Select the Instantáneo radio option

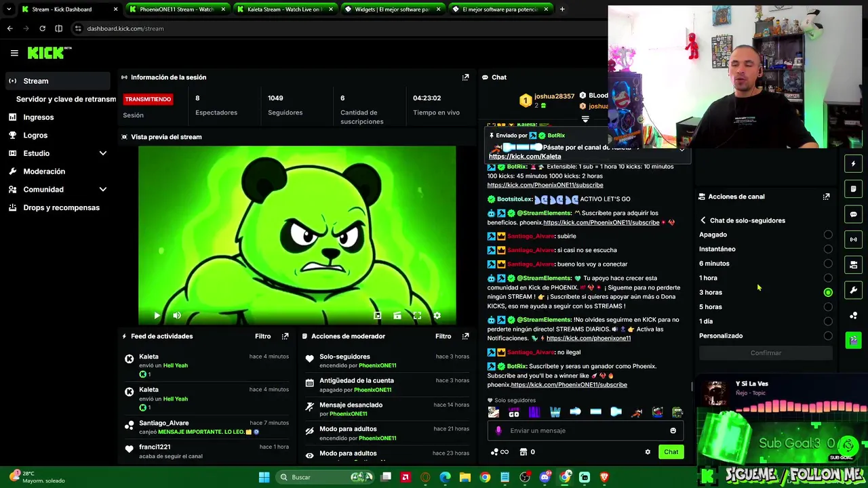828,249
